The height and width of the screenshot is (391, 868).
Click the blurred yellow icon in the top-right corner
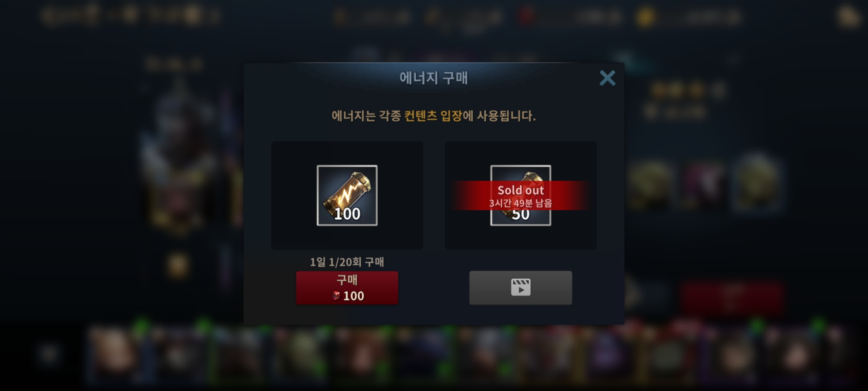pyautogui.click(x=848, y=17)
